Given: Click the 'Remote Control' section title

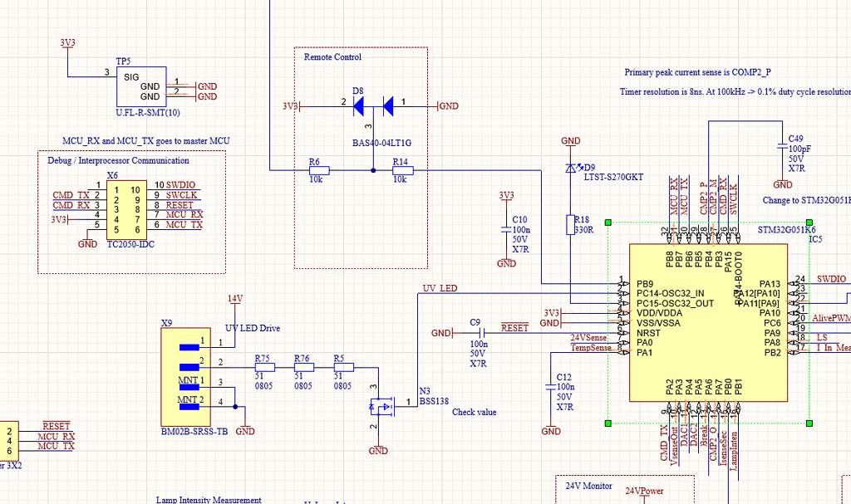Looking at the screenshot, I should click(332, 57).
